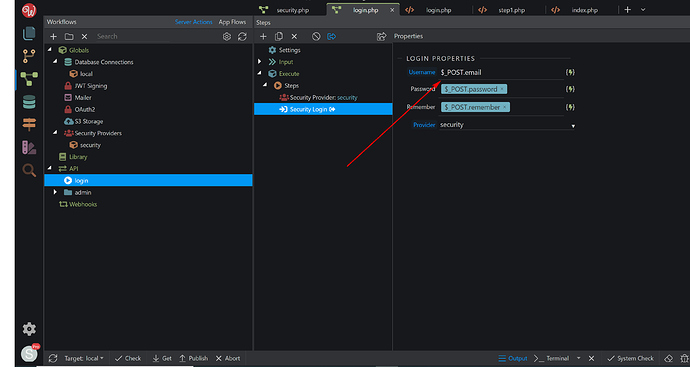The image size is (690, 367).
Task: Clear output with eraser icon
Action: 668,358
